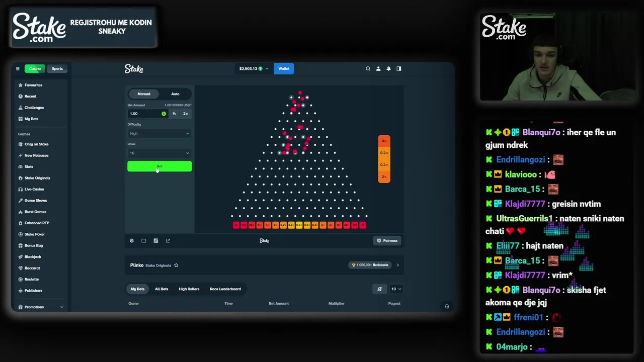Click the bottom 2× result in history
The width and height of the screenshot is (644, 362).
384,177
